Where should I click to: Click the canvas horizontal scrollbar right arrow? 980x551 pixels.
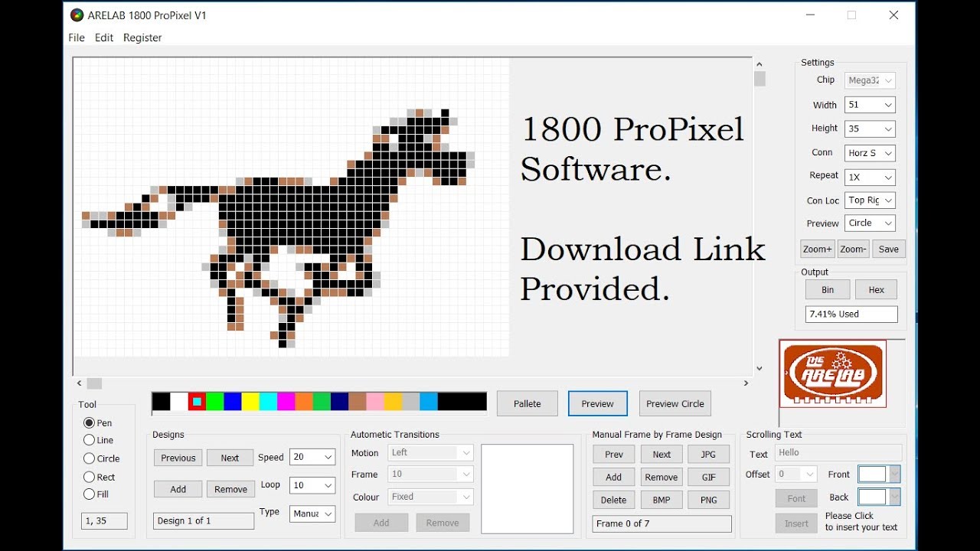click(746, 383)
